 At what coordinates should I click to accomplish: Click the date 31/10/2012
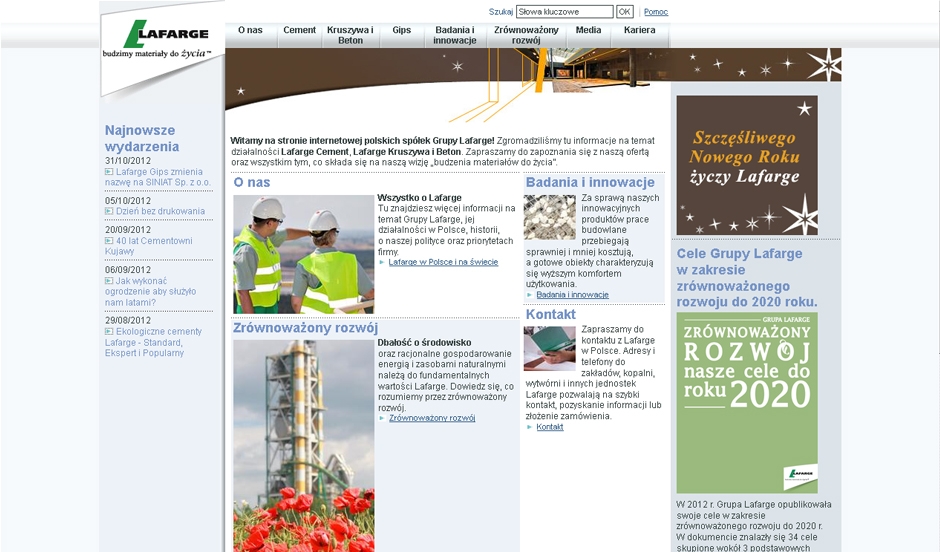pyautogui.click(x=128, y=161)
